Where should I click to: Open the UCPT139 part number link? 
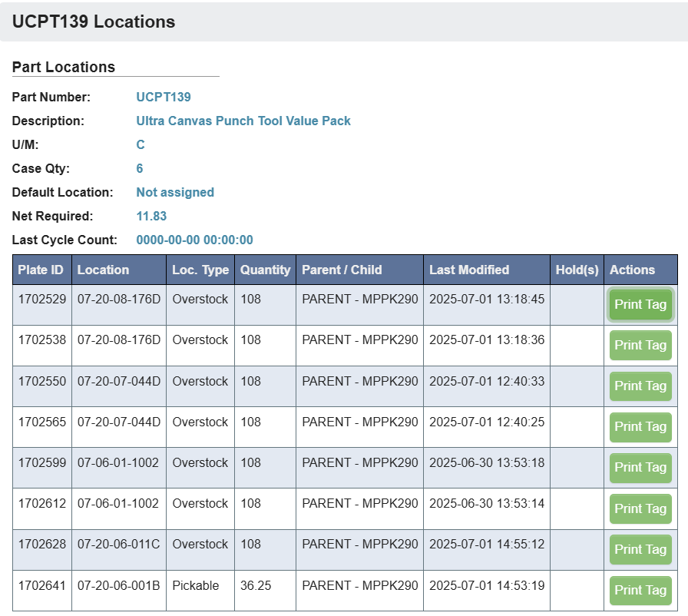(x=162, y=97)
